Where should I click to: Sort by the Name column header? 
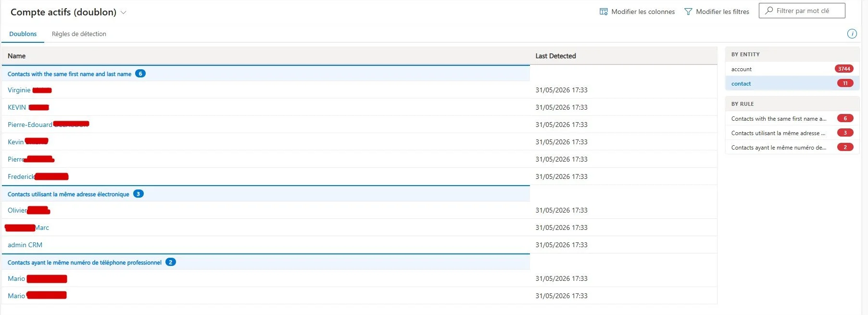pos(16,56)
